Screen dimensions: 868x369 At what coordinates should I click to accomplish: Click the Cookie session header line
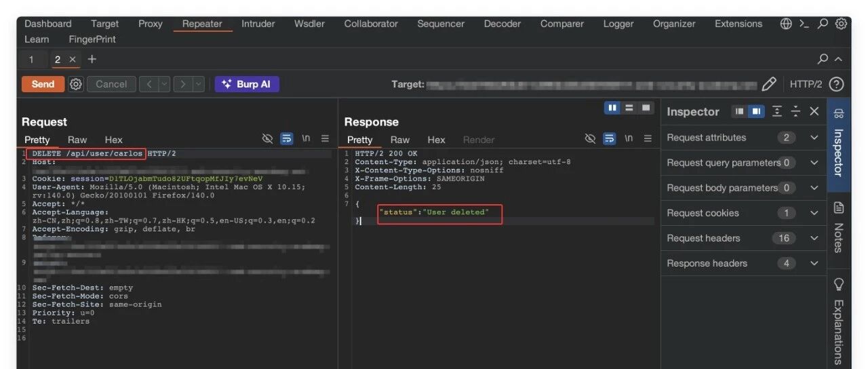pos(147,178)
